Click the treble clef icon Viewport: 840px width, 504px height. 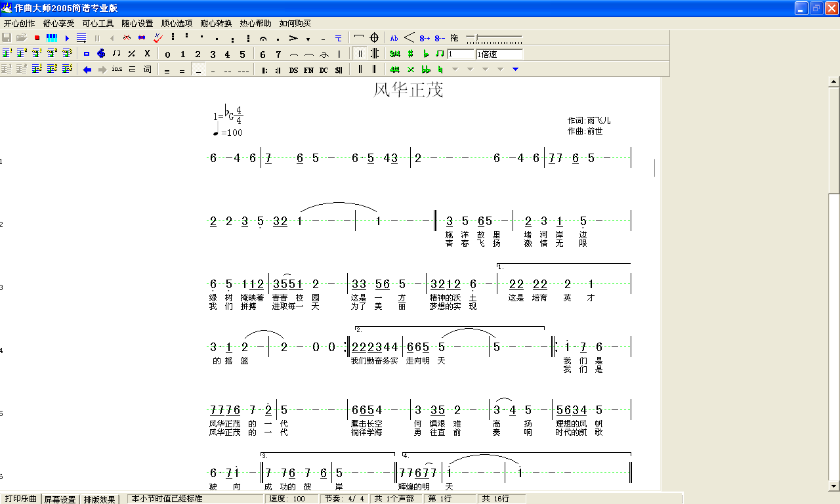[101, 54]
